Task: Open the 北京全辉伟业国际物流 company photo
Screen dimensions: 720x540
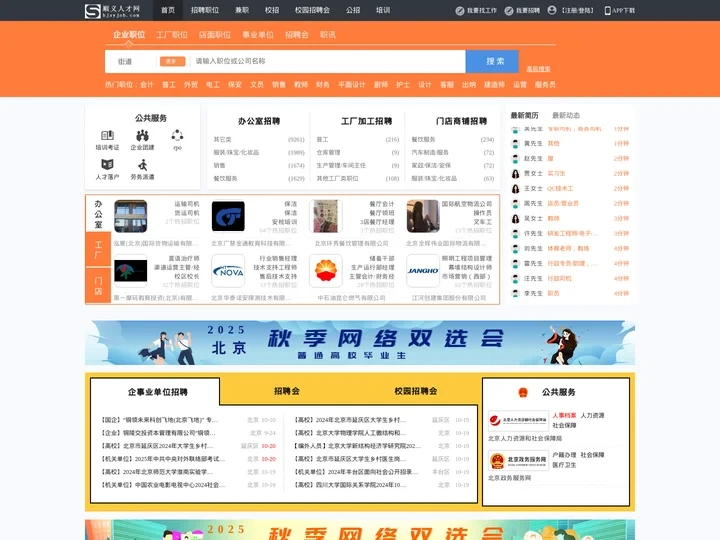Action: [x=423, y=216]
